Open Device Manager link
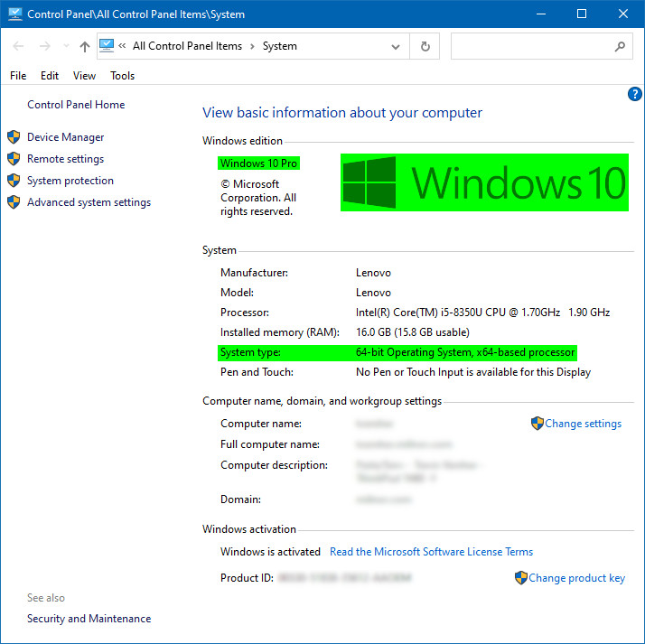This screenshot has height=644, width=645. (65, 137)
